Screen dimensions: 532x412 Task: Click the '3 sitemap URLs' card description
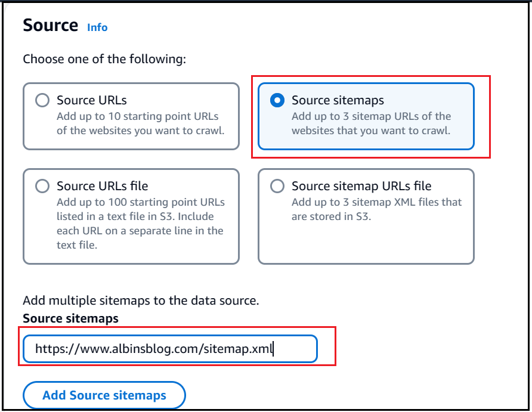[x=371, y=123]
